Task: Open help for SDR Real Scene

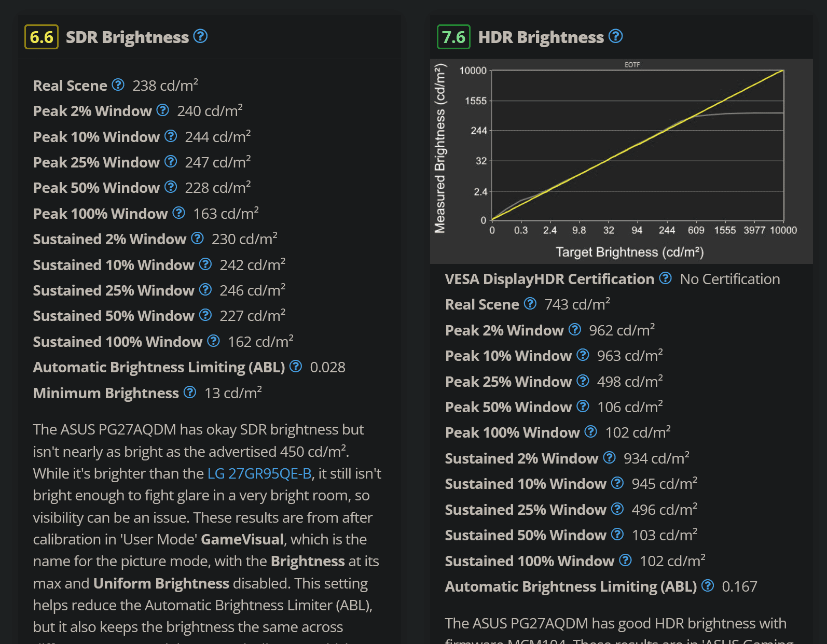Action: (x=118, y=85)
